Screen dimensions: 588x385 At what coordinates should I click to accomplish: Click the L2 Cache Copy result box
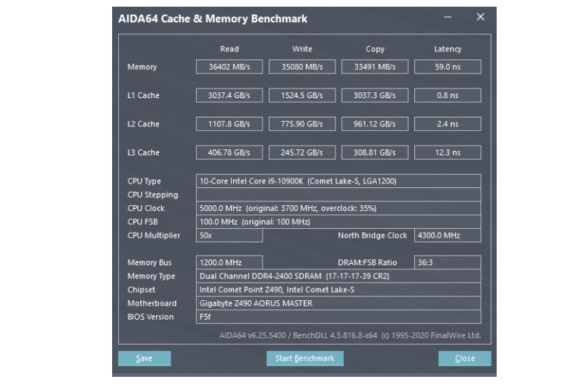click(x=374, y=124)
